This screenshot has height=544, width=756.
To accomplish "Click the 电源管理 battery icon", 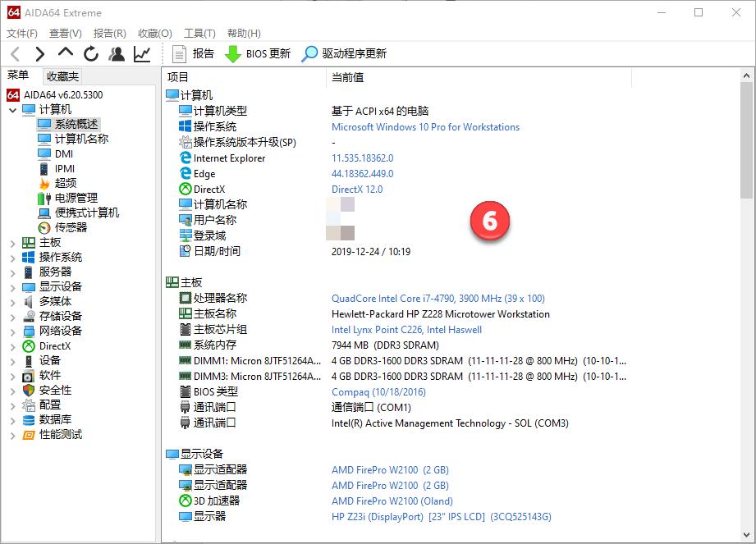I will [44, 198].
